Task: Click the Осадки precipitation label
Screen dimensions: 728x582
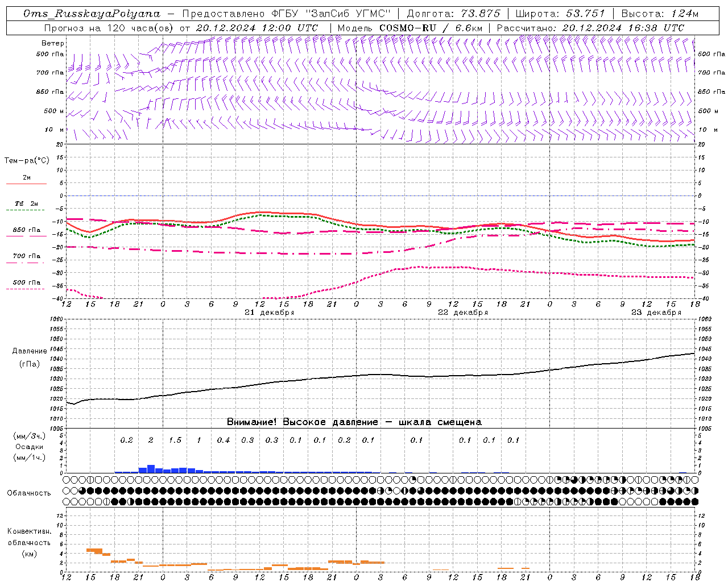Action: [30, 447]
